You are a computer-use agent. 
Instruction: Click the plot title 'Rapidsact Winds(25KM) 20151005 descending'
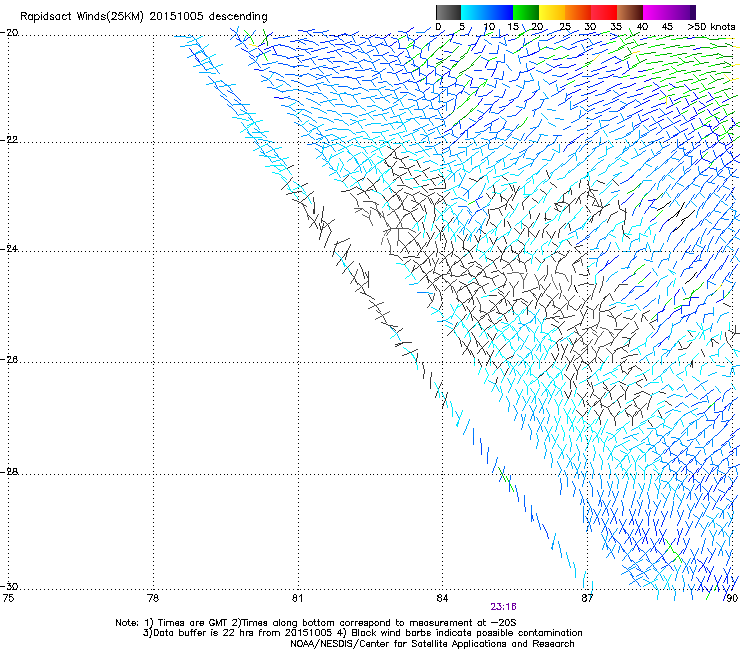(143, 17)
